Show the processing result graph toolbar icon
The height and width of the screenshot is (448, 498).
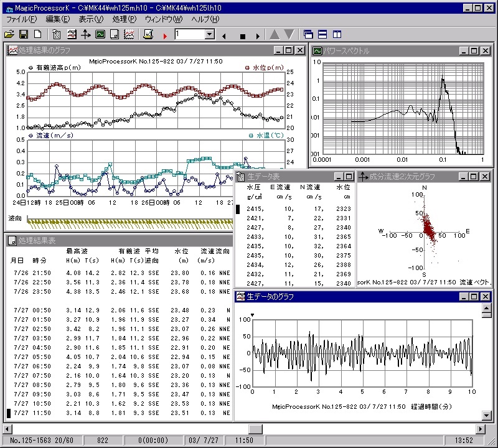129,34
